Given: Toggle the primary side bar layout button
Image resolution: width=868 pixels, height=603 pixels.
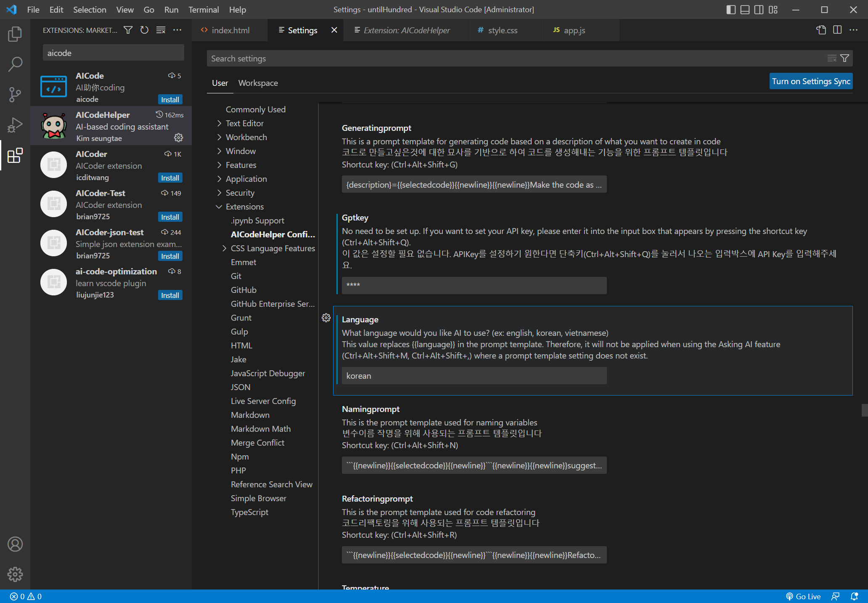Looking at the screenshot, I should [731, 9].
